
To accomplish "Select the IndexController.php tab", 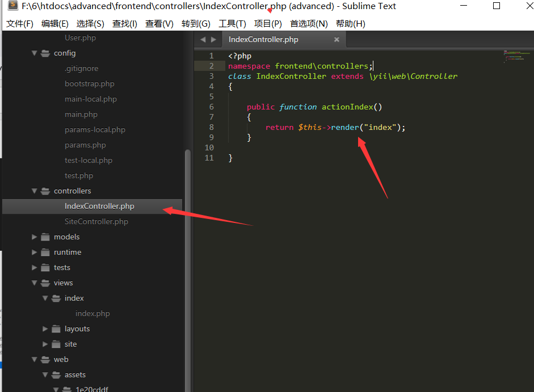I will pyautogui.click(x=284, y=40).
